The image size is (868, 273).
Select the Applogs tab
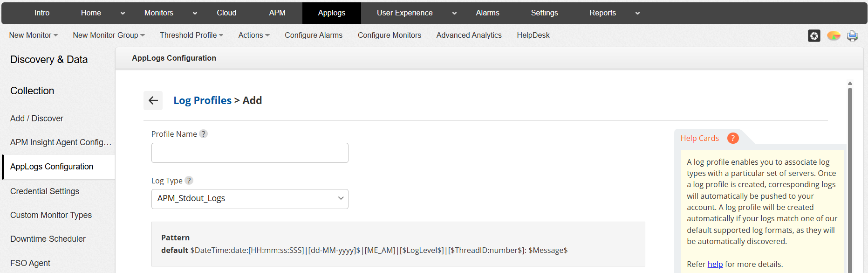[x=332, y=13]
